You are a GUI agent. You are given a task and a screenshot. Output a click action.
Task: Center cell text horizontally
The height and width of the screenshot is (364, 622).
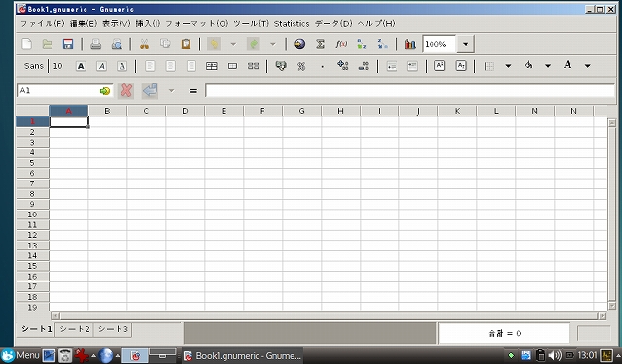tap(171, 66)
